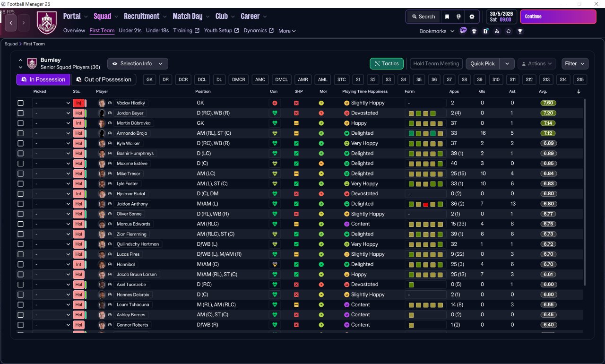
Task: Open the Portal menu
Action: point(76,17)
